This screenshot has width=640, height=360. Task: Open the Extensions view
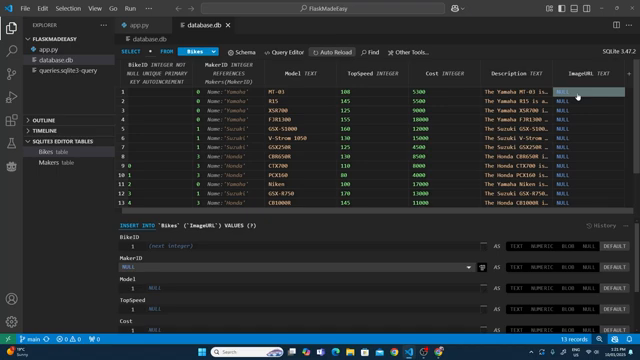tap(11, 120)
